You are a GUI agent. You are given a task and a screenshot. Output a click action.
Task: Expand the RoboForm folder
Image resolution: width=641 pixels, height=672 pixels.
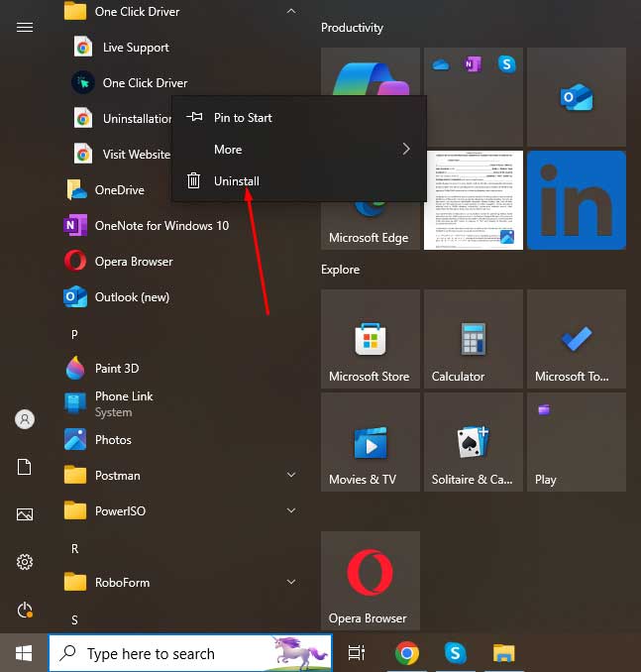[290, 583]
